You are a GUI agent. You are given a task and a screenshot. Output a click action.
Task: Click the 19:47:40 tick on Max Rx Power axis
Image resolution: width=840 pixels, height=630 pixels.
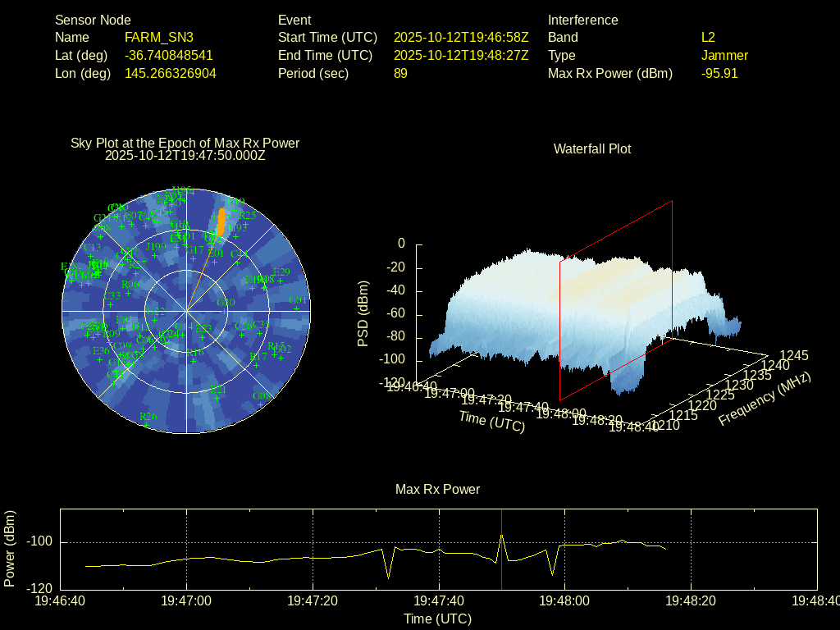click(x=440, y=601)
